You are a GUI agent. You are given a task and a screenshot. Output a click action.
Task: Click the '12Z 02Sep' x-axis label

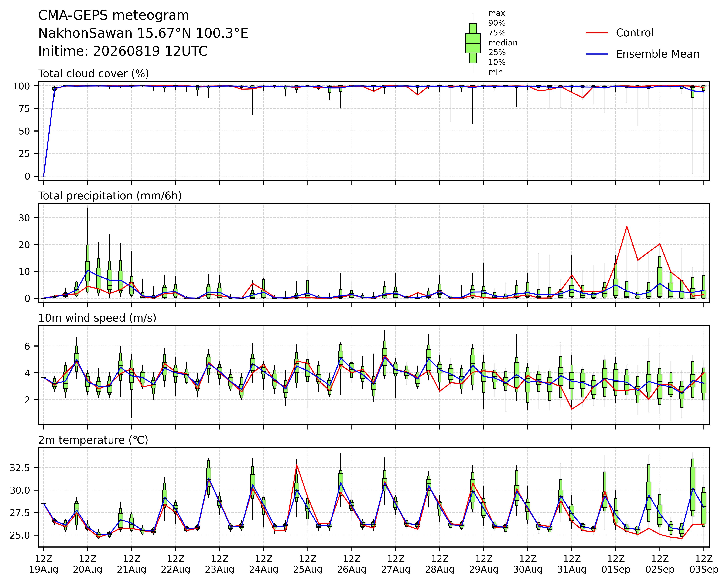(660, 564)
